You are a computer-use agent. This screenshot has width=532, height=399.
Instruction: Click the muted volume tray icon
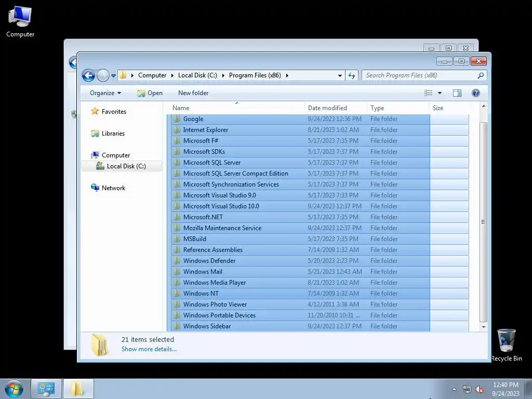point(480,389)
